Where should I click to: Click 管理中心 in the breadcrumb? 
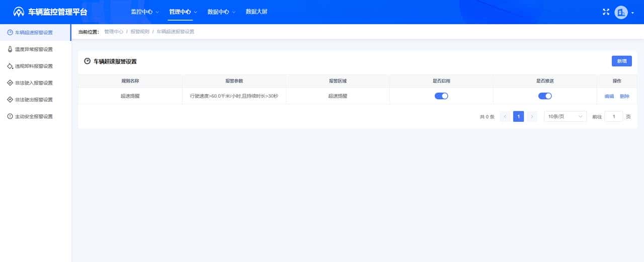click(114, 32)
